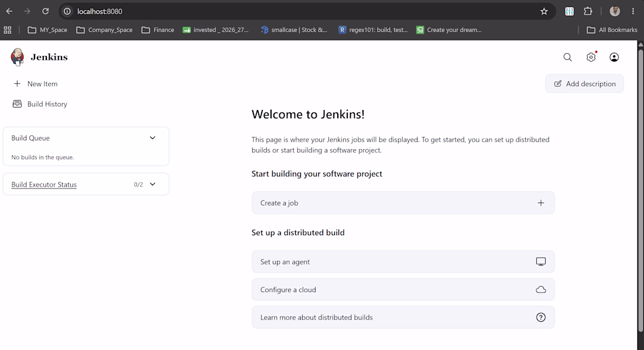This screenshot has width=644, height=350.
Task: Click the Welcome to Jenkins! heading
Action: [308, 114]
